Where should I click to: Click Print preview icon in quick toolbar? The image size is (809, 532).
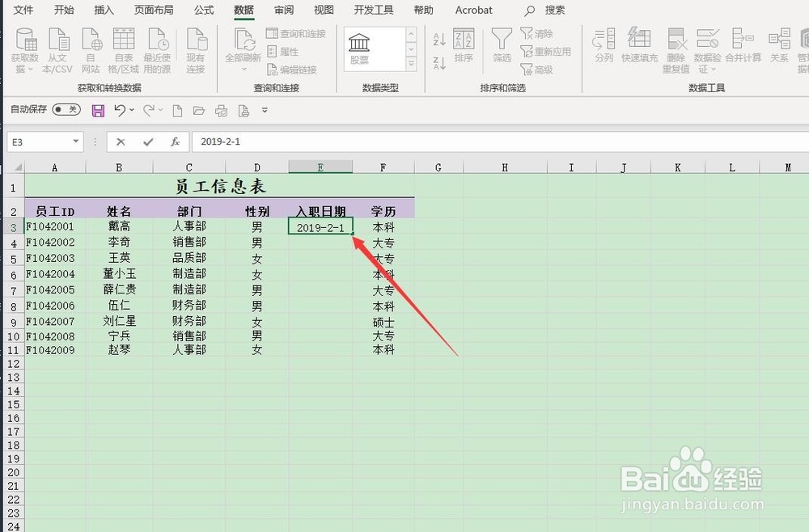point(244,110)
